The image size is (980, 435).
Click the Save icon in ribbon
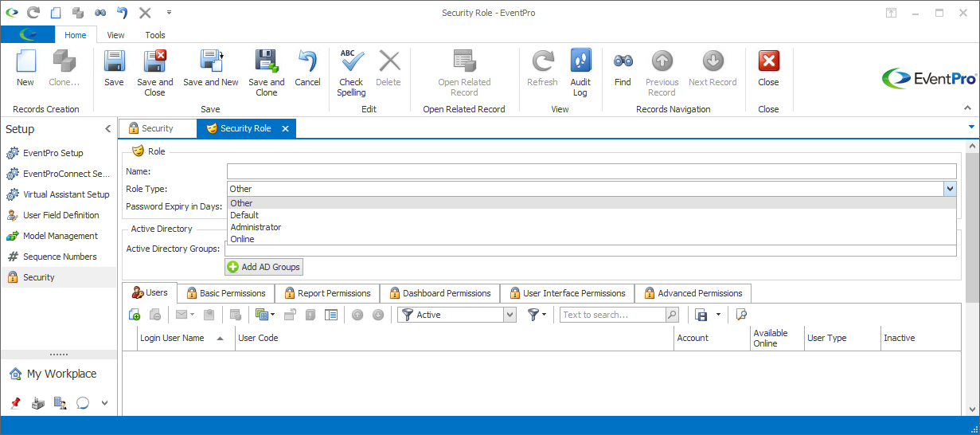tap(114, 62)
